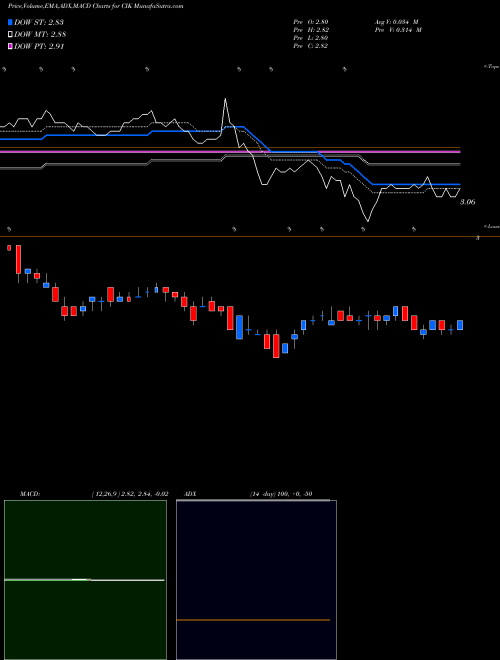Select the 'DOW MT: 2.88' legend text
Image resolution: width=500 pixels, height=660 pixels.
click(40, 35)
